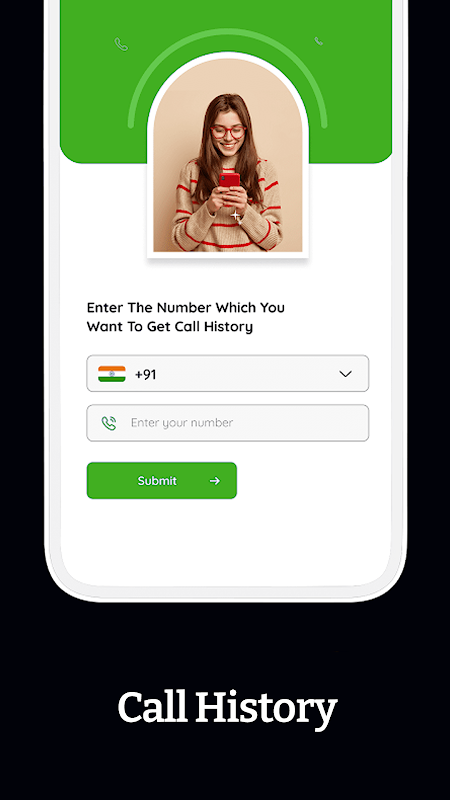Click the Call History title text
This screenshot has width=450, height=800.
pos(228,709)
